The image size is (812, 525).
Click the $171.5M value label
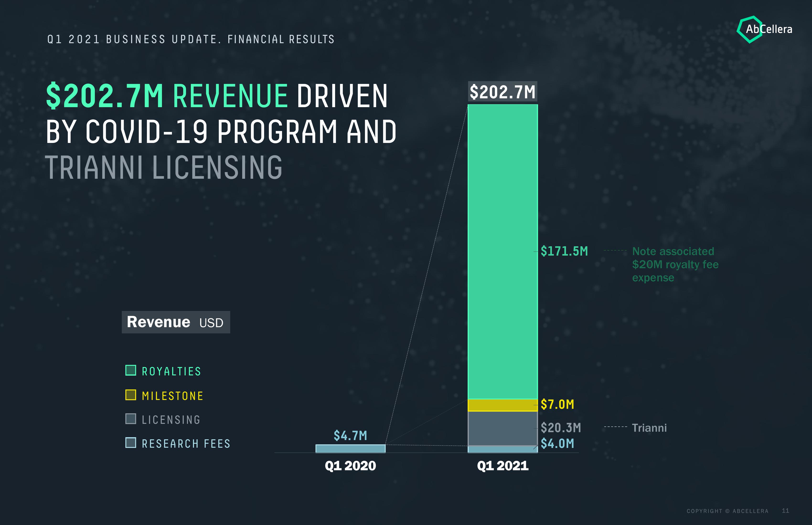click(x=564, y=251)
